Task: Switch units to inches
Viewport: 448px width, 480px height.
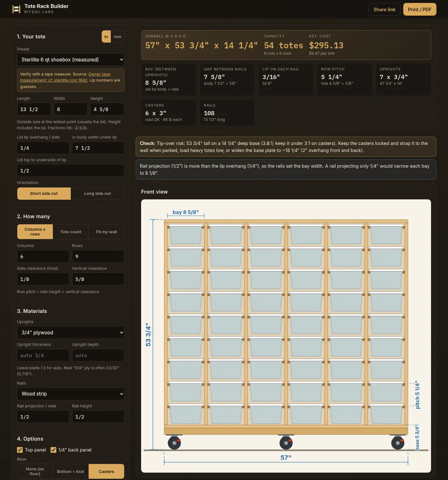Action: coord(106,37)
